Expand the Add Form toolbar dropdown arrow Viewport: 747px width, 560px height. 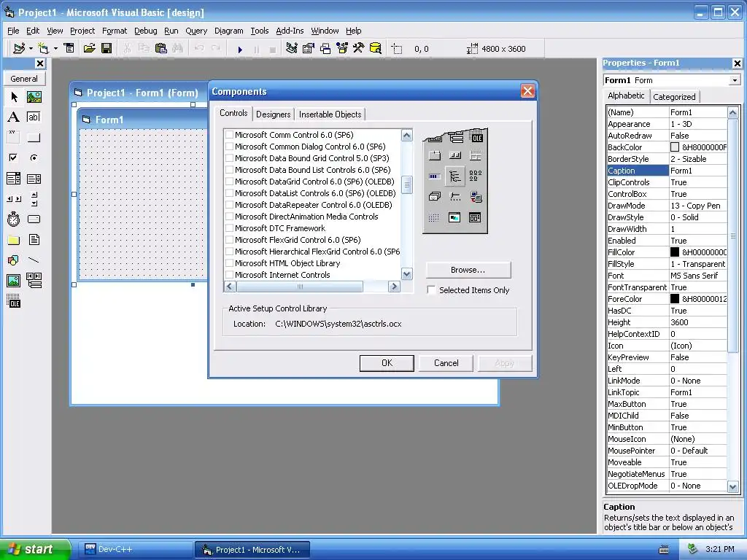55,48
